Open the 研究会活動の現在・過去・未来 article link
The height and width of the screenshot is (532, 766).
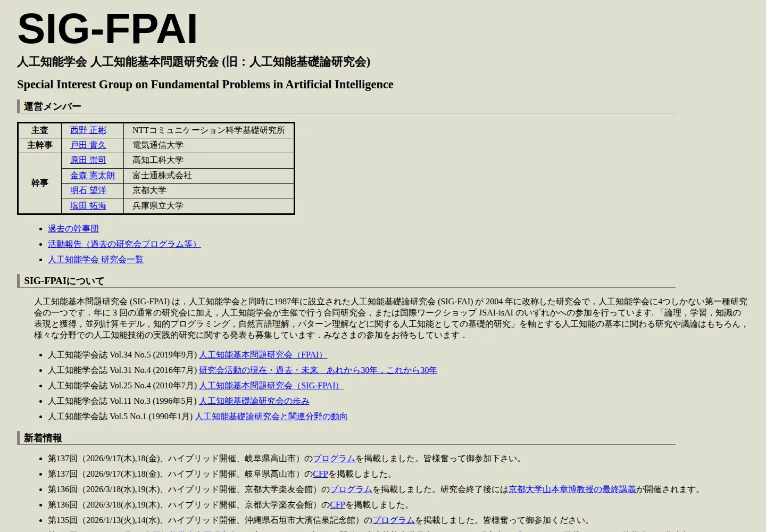318,370
